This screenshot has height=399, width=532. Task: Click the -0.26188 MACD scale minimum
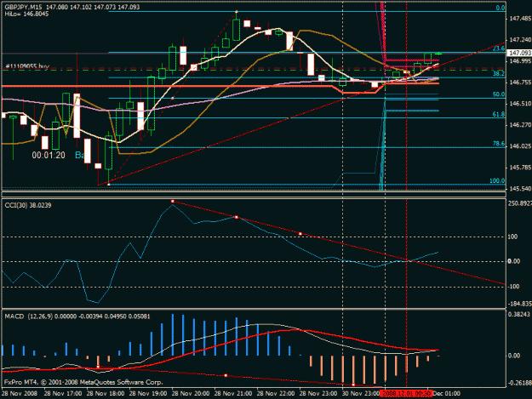pyautogui.click(x=519, y=383)
